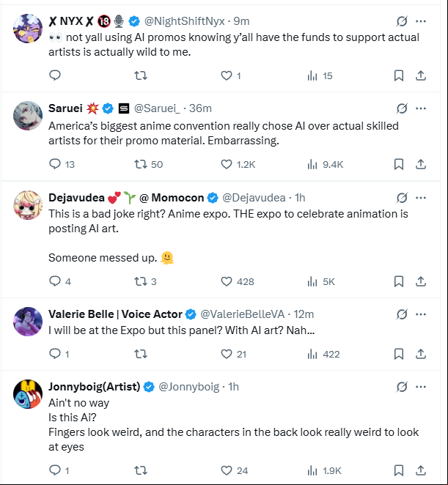The width and height of the screenshot is (448, 485).
Task: Repost Saruei's tweet about anime convention
Action: pos(148,164)
